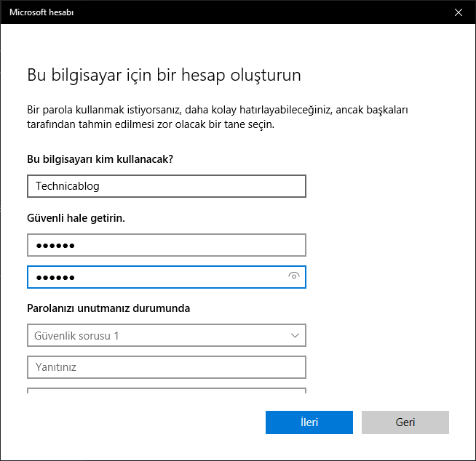This screenshot has height=461, width=476.
Task: Expand security question list via chevron arrow
Action: (295, 335)
